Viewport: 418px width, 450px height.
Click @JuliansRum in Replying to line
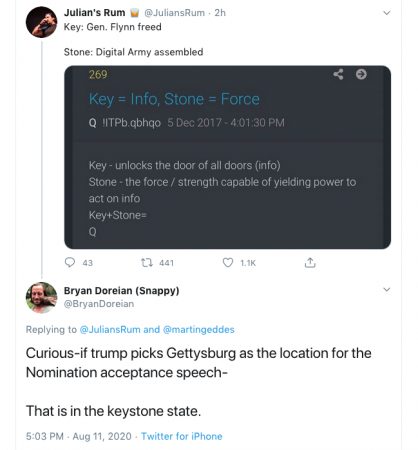point(110,330)
